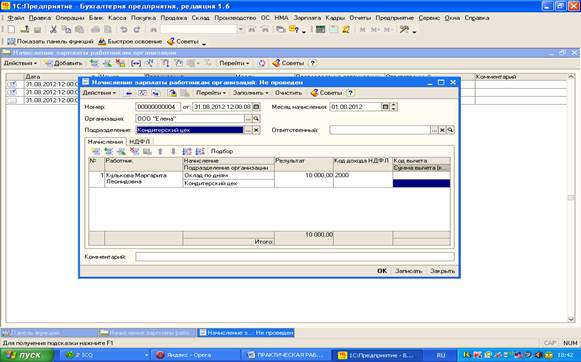This screenshot has width=581, height=362.
Task: Open the Кадры menu
Action: pos(335,18)
